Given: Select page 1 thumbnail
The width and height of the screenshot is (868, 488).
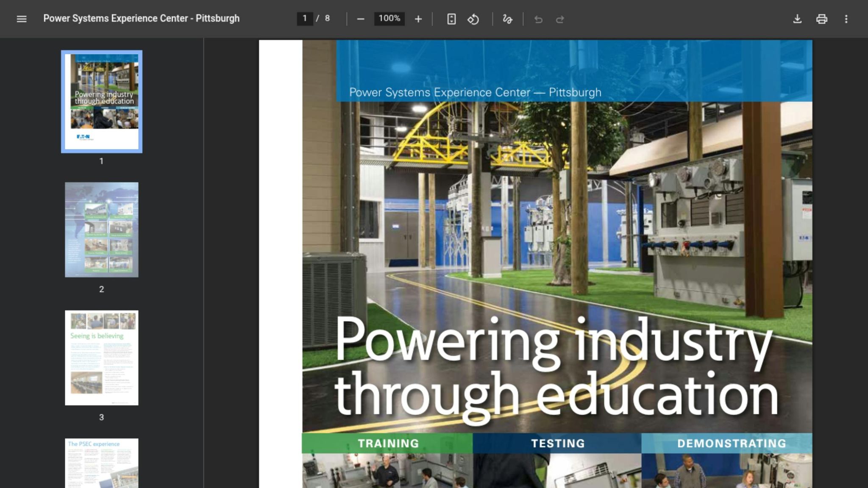Looking at the screenshot, I should (x=102, y=102).
